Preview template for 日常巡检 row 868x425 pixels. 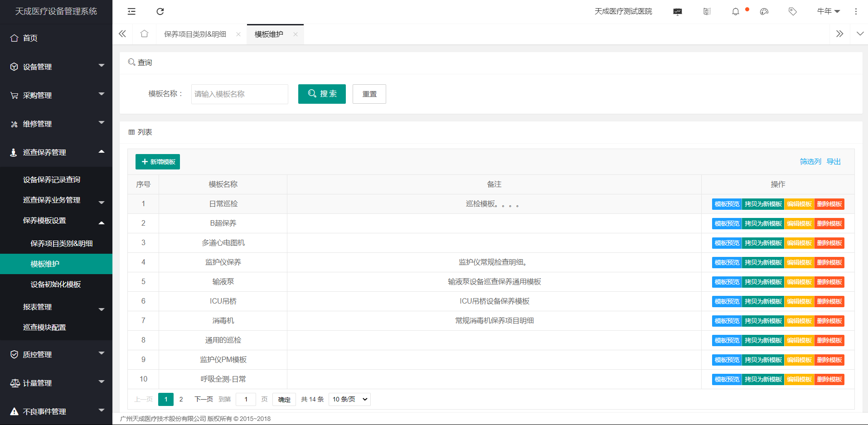click(x=727, y=204)
